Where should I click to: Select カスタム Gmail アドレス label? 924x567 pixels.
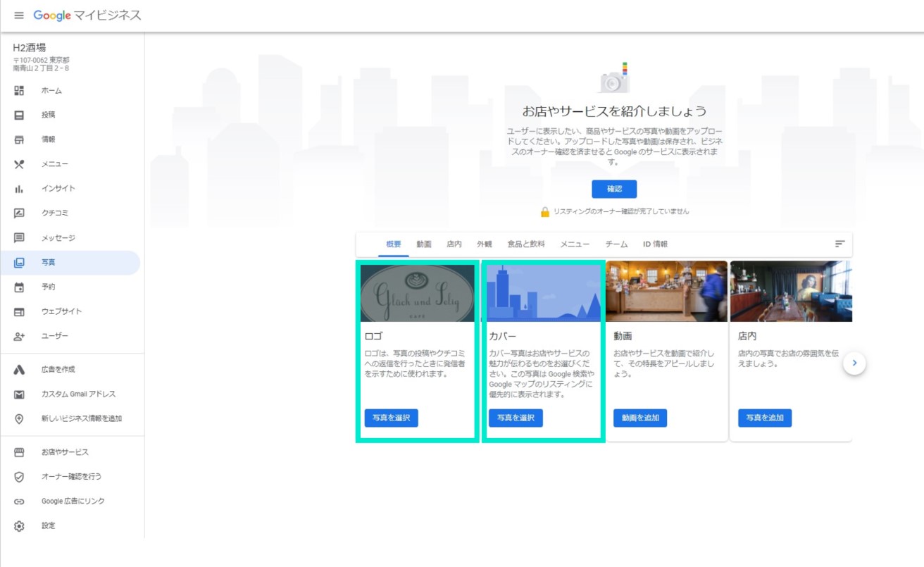tap(78, 394)
